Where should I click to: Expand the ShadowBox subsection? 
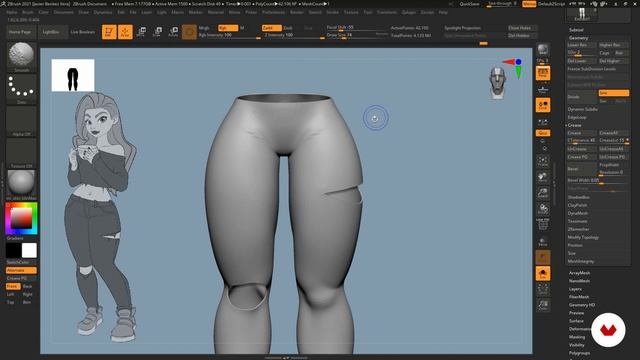579,197
